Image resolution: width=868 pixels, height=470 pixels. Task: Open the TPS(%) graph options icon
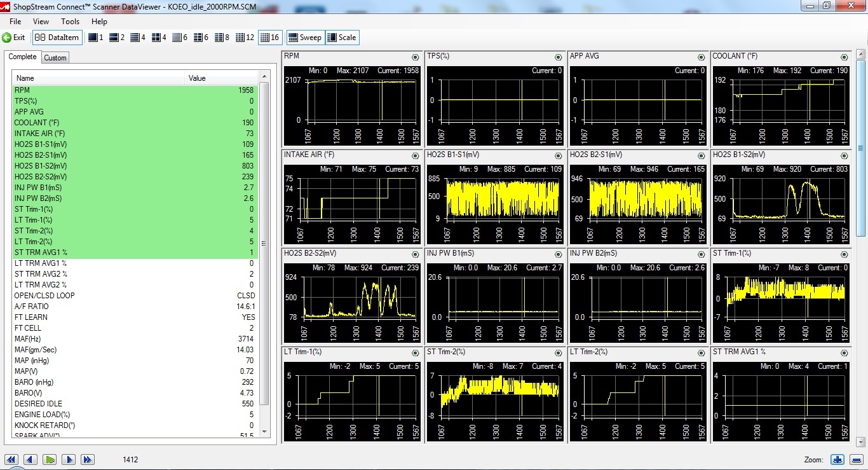[559, 57]
